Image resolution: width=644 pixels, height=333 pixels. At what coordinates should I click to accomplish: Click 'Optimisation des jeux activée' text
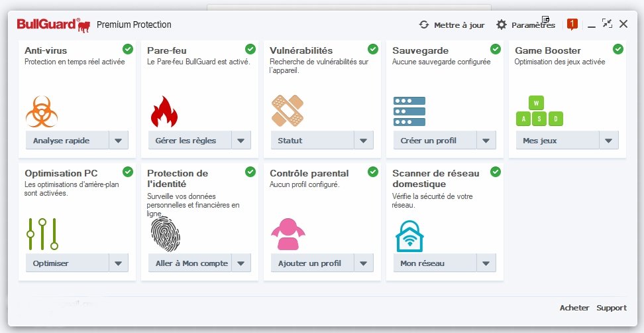coord(559,62)
